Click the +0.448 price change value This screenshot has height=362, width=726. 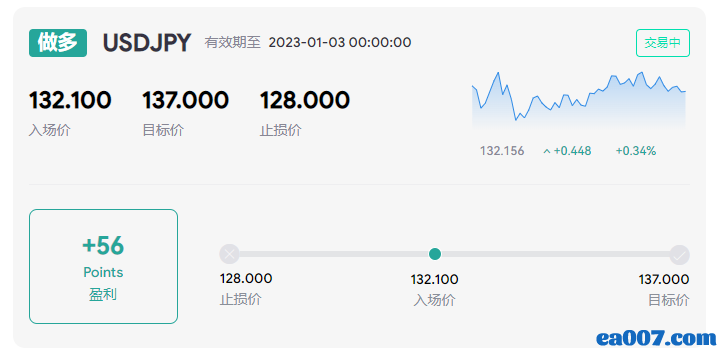tap(572, 151)
